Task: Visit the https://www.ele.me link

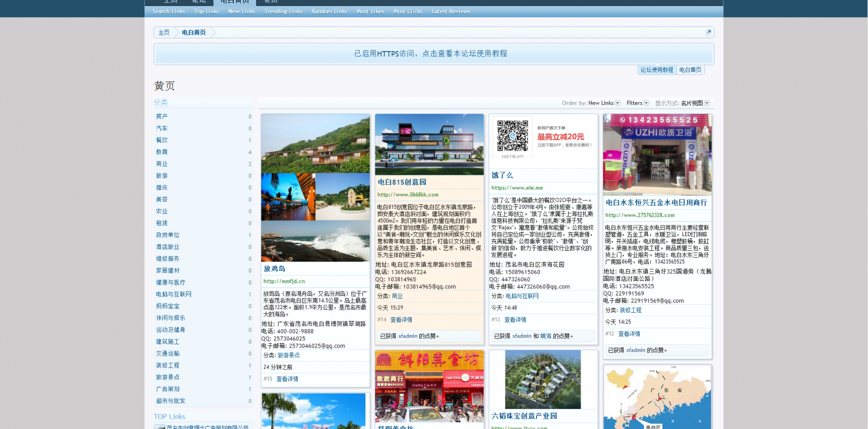Action: pos(517,188)
